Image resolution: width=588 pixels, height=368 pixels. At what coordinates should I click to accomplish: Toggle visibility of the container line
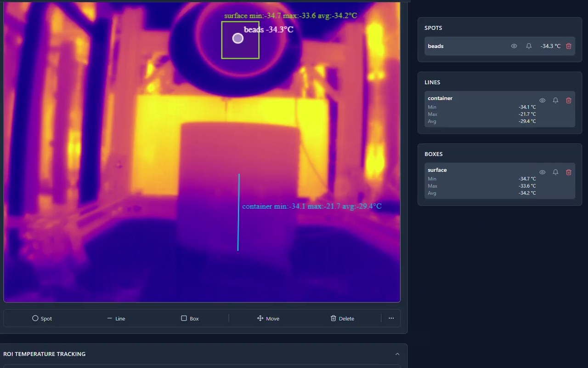pos(543,100)
